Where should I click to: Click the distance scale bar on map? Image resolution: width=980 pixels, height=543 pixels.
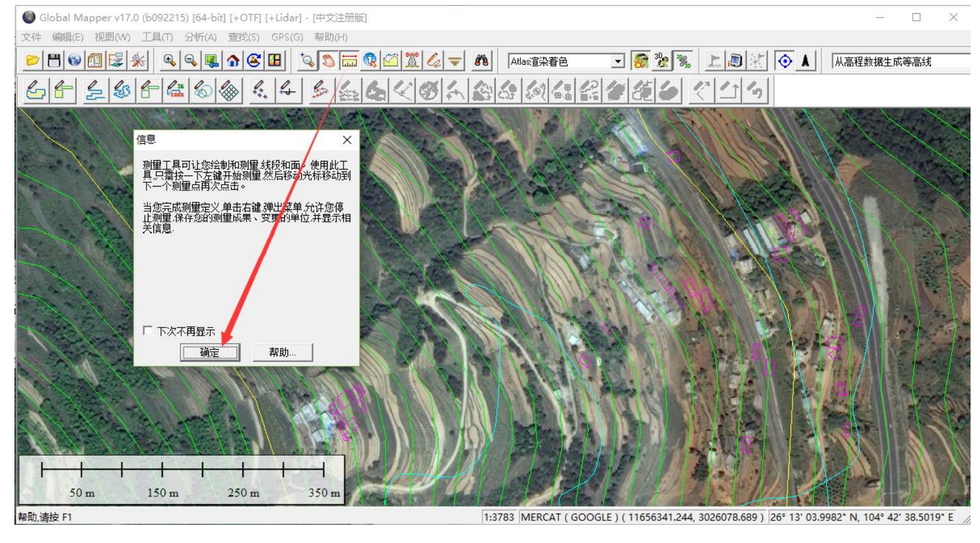(x=182, y=480)
